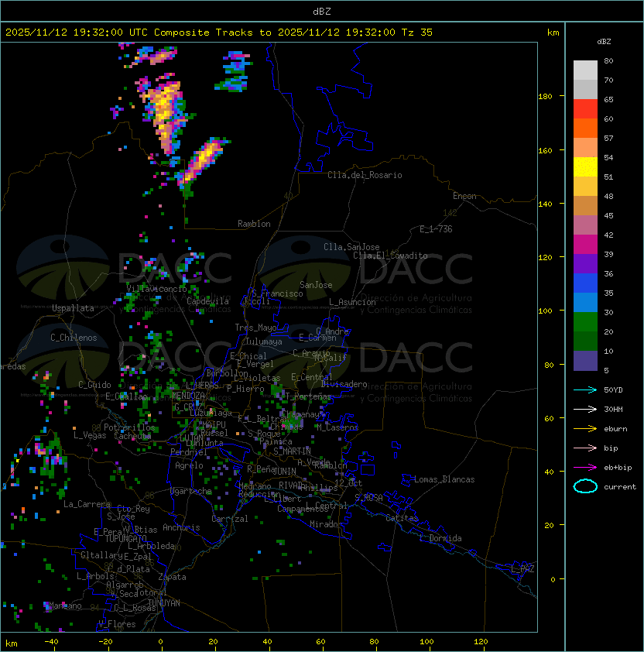Click the 'Potrerillos' place label

point(129,427)
